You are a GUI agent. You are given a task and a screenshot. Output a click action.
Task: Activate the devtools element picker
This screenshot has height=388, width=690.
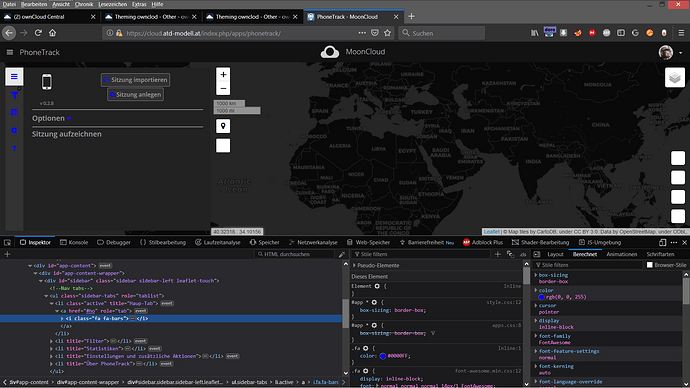[x=7, y=242]
